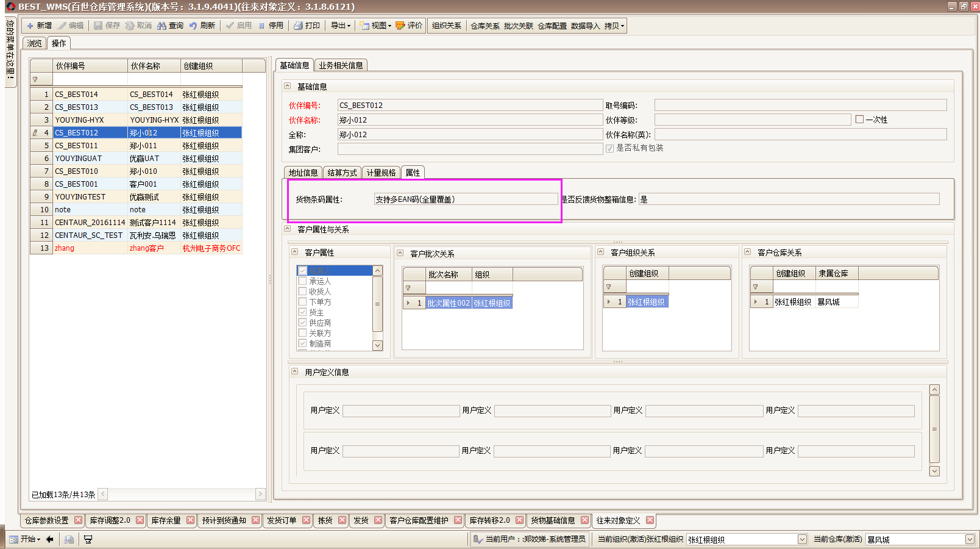Open the 当前组织 dropdown showing 张红根组织
The image size is (980, 549).
pos(802,539)
